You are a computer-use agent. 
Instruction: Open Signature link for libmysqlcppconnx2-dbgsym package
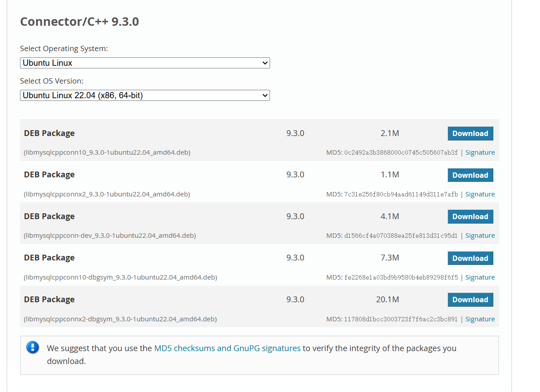click(x=480, y=319)
